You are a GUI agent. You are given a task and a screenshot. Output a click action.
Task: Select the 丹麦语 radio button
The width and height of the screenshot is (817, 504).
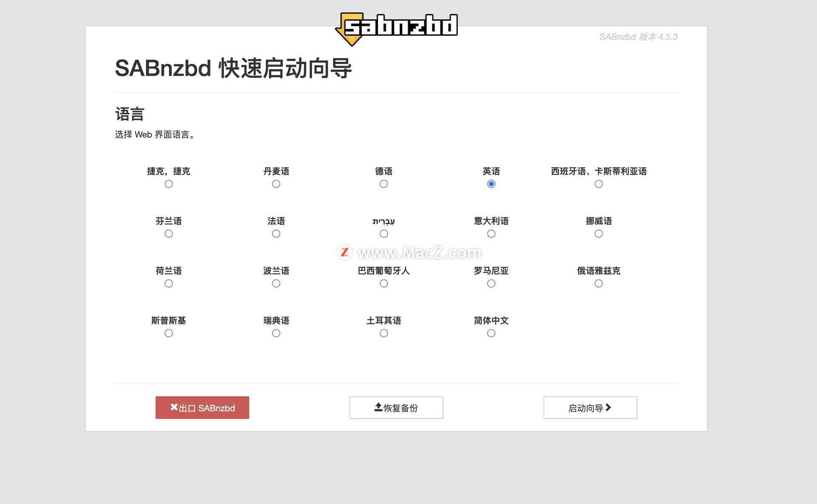276,184
